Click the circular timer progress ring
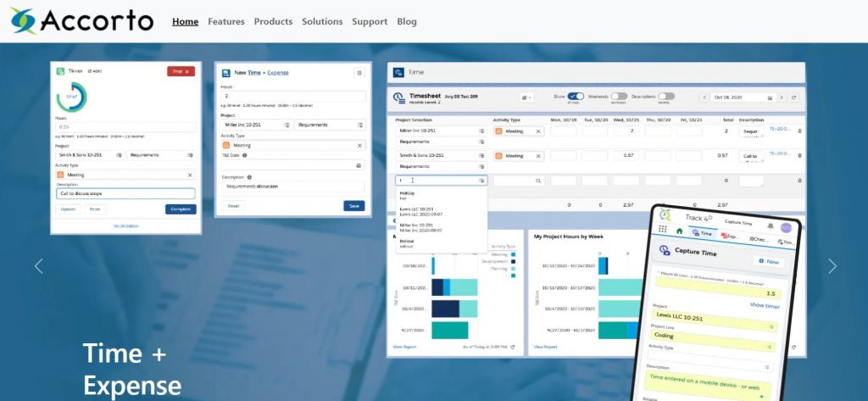Screen dimensions: 868x401 click(x=71, y=97)
